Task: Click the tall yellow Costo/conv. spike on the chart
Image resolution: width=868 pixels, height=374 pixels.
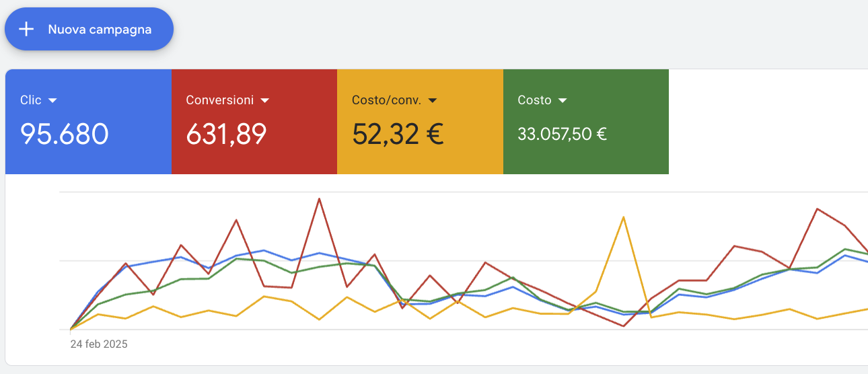Action: (624, 217)
